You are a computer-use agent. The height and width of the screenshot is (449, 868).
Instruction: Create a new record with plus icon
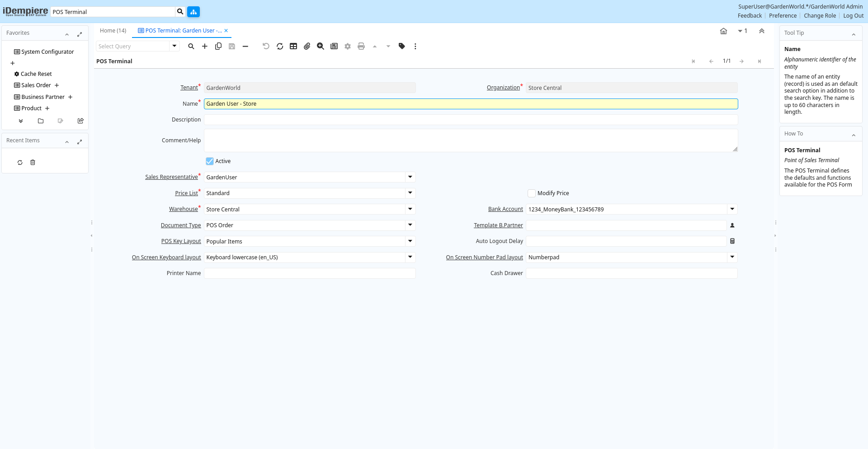tap(205, 46)
